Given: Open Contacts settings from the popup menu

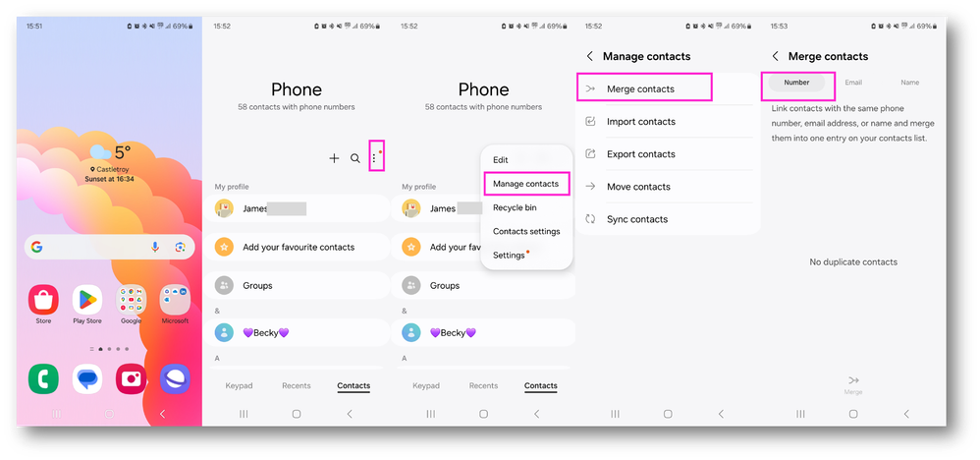Looking at the screenshot, I should tap(526, 232).
